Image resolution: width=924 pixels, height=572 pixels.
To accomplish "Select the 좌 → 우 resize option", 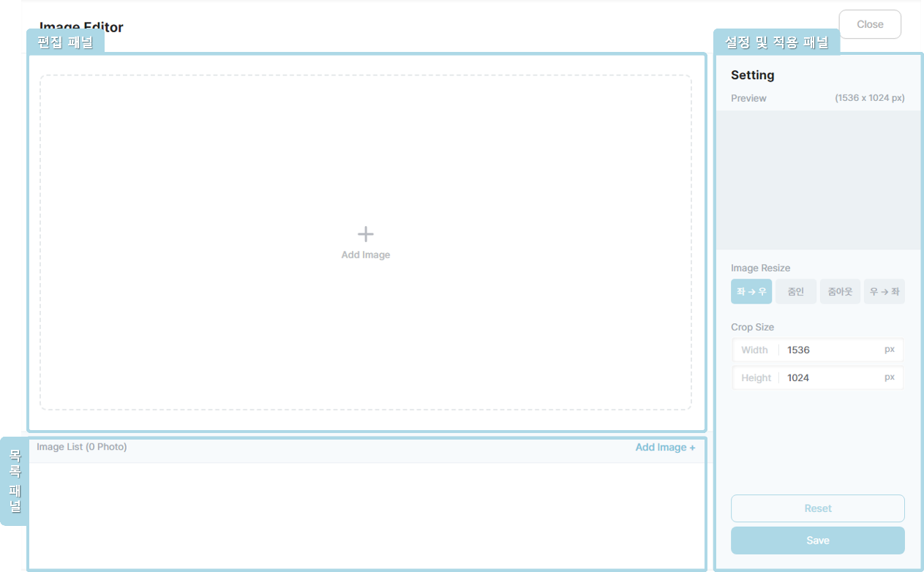I will 751,291.
